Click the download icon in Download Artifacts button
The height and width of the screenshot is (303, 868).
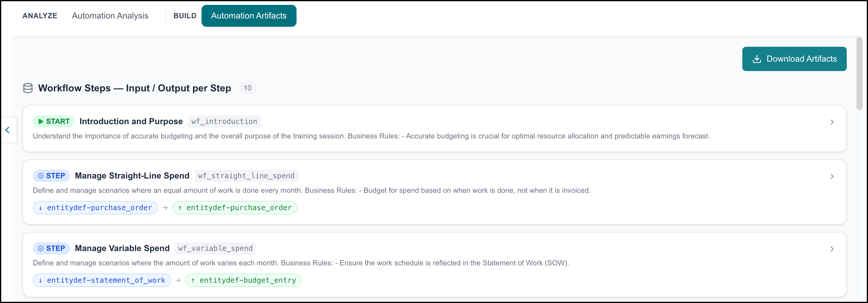[x=757, y=59]
